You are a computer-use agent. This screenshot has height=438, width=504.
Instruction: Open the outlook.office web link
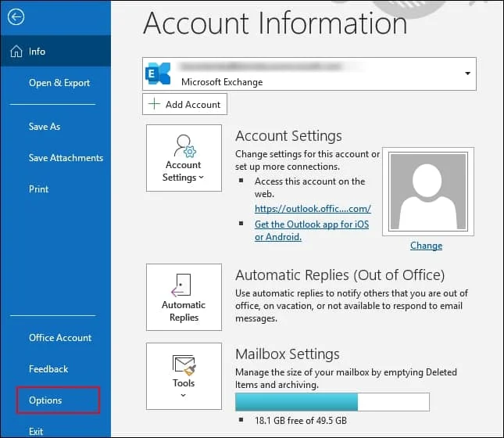(313, 209)
